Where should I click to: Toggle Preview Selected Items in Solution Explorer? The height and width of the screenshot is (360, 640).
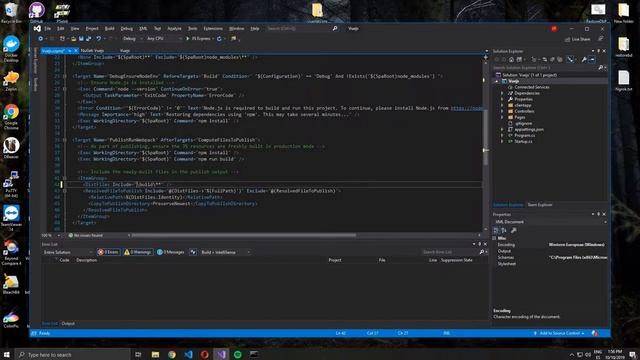[592, 60]
